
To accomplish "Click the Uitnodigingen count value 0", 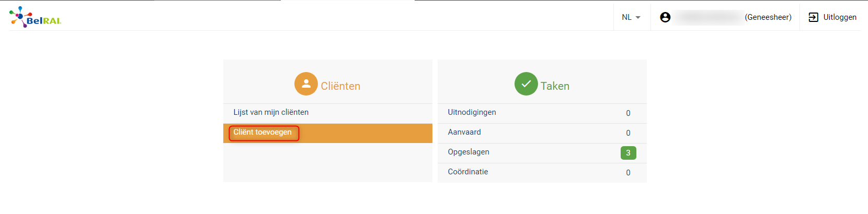I will (x=628, y=113).
